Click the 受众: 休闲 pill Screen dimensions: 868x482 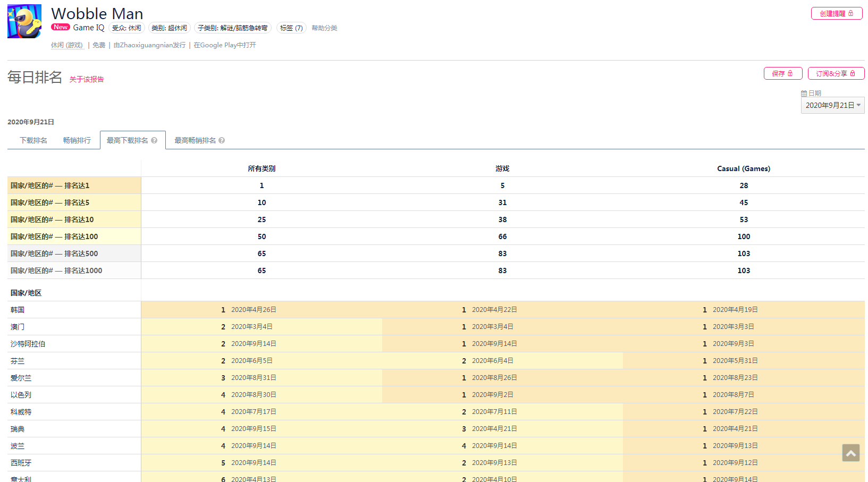[x=127, y=28]
